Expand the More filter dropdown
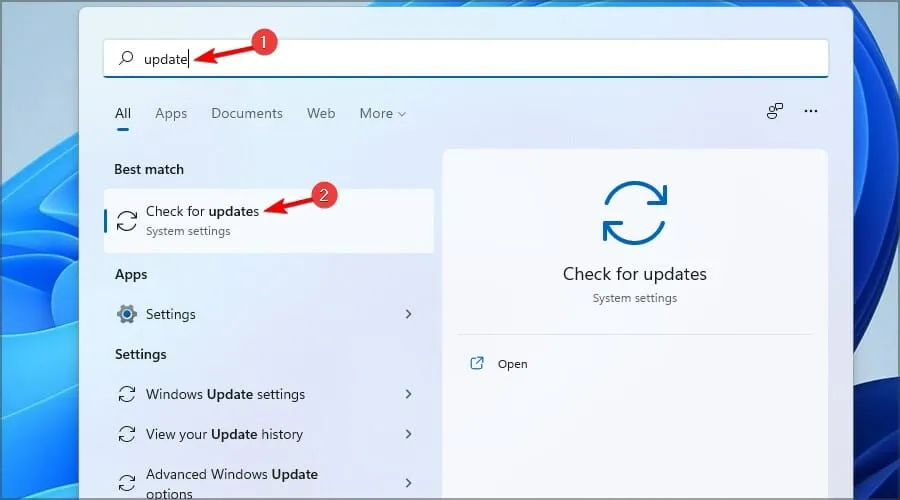 [x=383, y=114]
